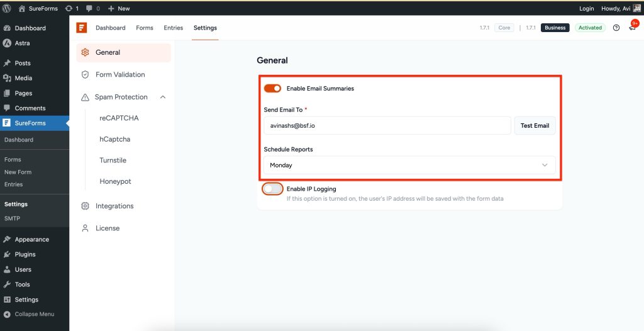
Task: Click the Core version badge
Action: 504,28
